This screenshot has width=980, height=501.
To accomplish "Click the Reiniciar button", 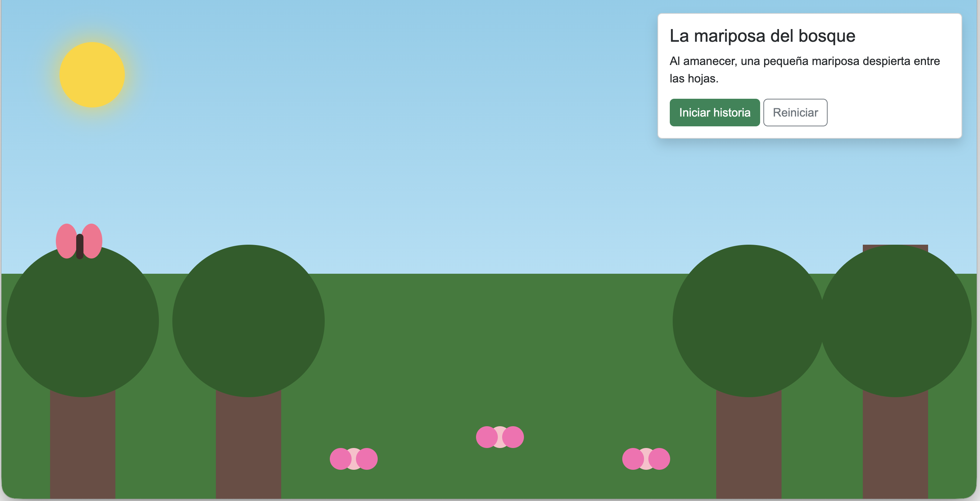I will [x=795, y=112].
